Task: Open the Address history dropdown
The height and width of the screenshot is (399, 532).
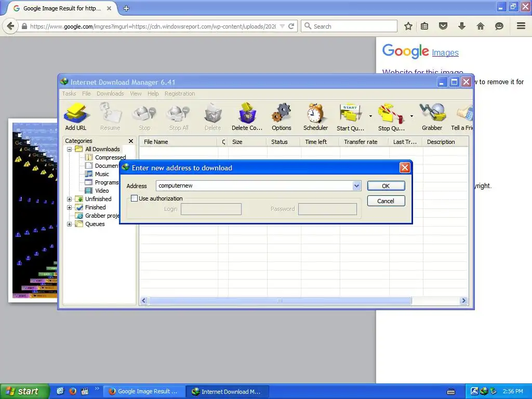Action: click(x=356, y=185)
